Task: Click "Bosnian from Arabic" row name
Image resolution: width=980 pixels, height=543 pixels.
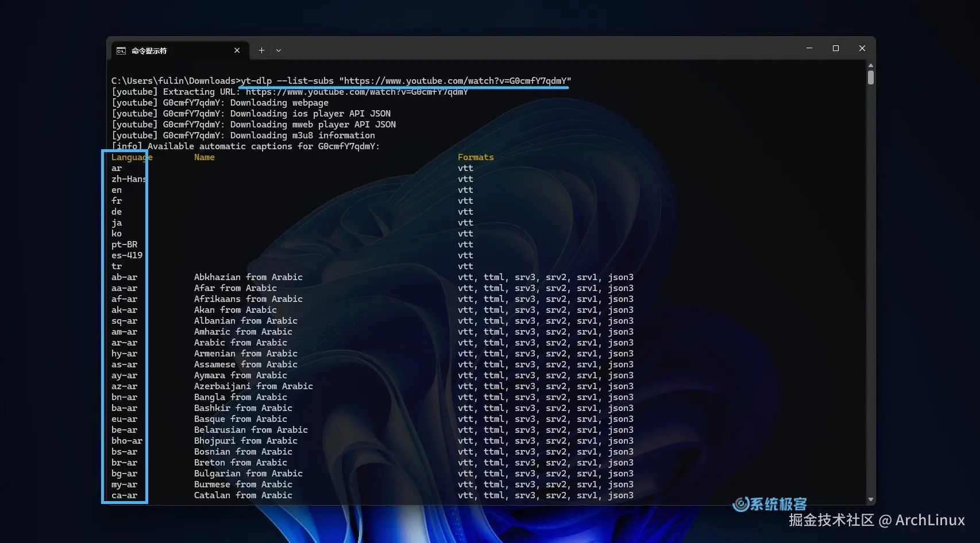Action: pyautogui.click(x=243, y=452)
